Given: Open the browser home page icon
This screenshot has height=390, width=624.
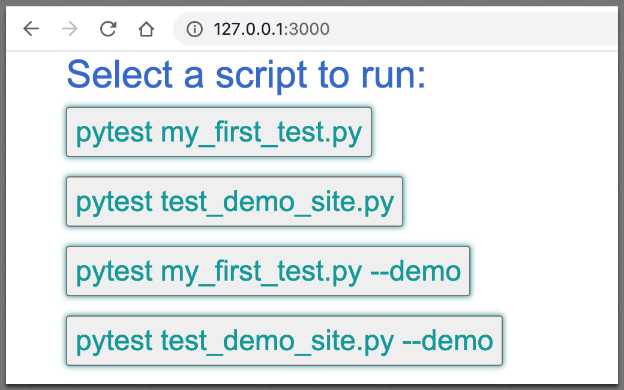Looking at the screenshot, I should [146, 29].
